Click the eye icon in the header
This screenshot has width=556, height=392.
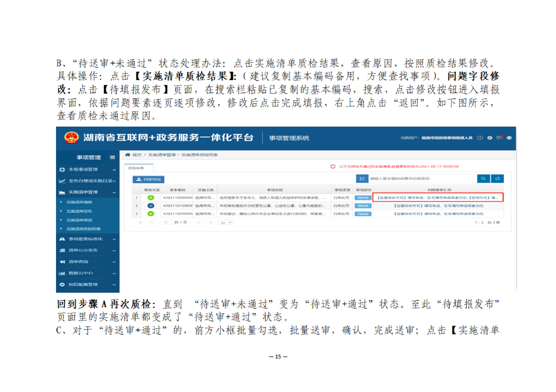509,138
